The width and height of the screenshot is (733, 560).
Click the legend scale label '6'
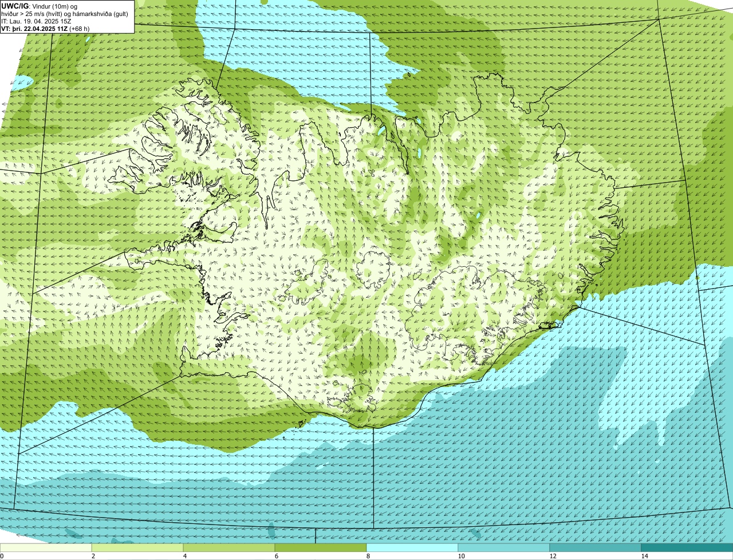tap(276, 556)
